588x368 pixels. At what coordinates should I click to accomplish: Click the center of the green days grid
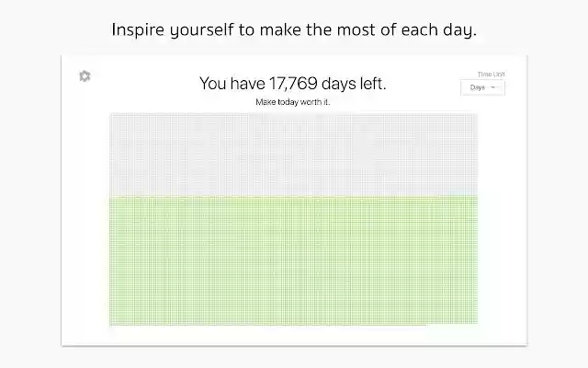click(293, 260)
